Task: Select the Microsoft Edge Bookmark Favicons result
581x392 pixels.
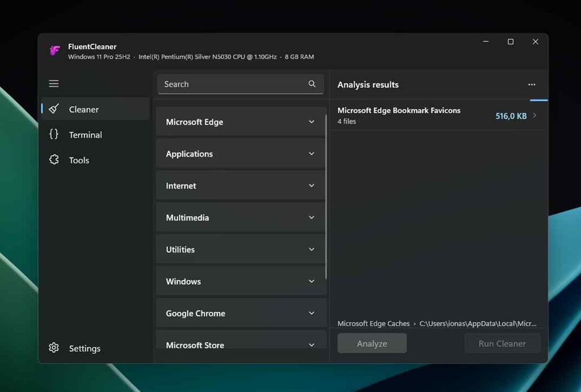Action: click(439, 115)
